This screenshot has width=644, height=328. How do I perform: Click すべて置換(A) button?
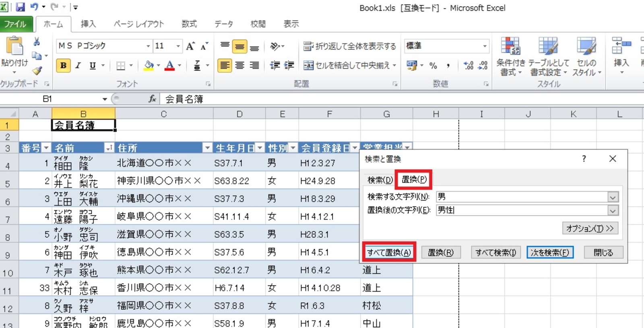[389, 252]
